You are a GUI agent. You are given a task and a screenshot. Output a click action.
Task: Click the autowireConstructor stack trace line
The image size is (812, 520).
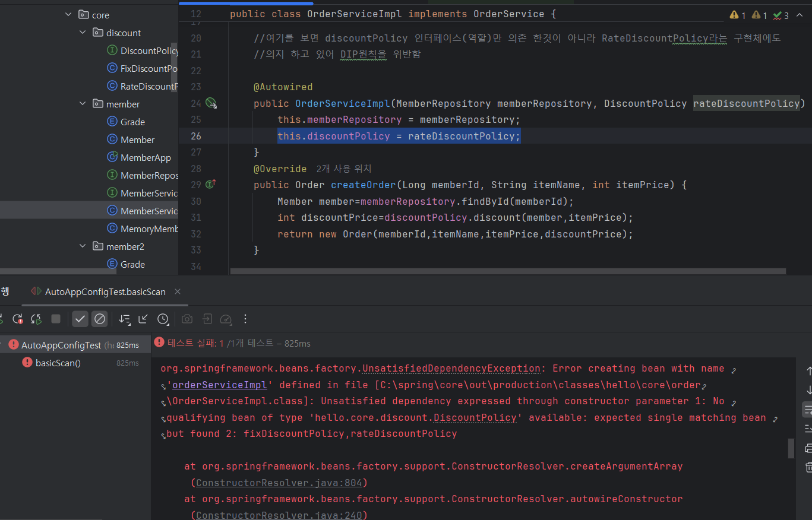pos(434,499)
